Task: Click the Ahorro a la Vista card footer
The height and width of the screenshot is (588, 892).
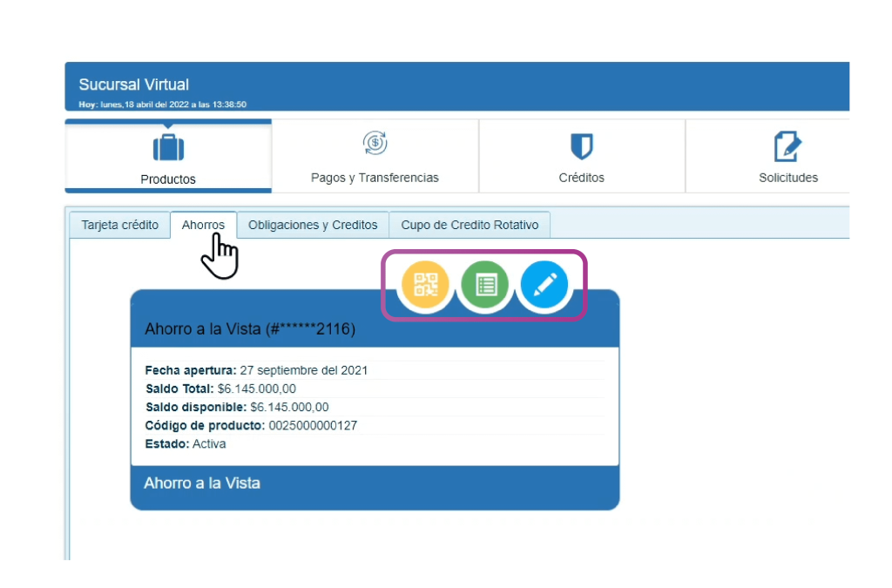Action: (202, 483)
